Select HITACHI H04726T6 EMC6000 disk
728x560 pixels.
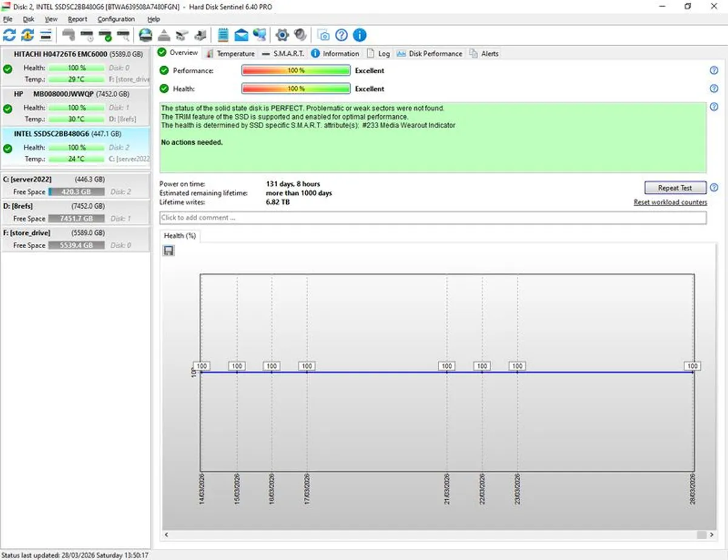coord(75,67)
